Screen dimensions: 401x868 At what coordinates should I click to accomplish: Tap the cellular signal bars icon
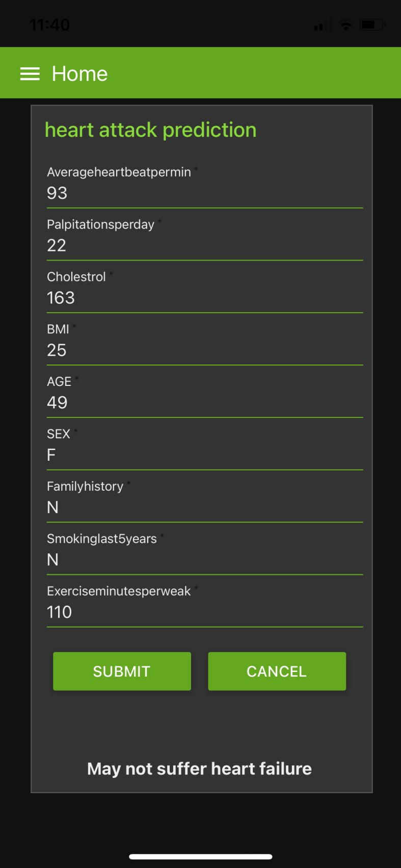[322, 25]
